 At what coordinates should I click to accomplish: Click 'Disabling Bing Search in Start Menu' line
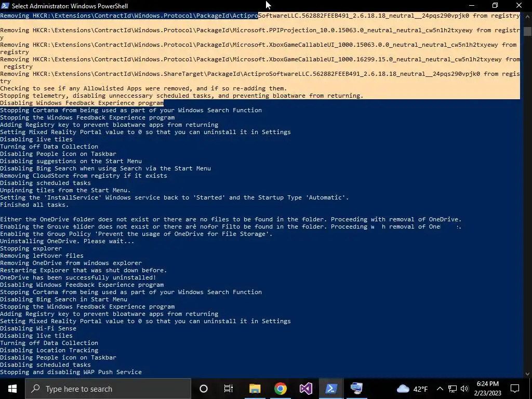(64, 299)
